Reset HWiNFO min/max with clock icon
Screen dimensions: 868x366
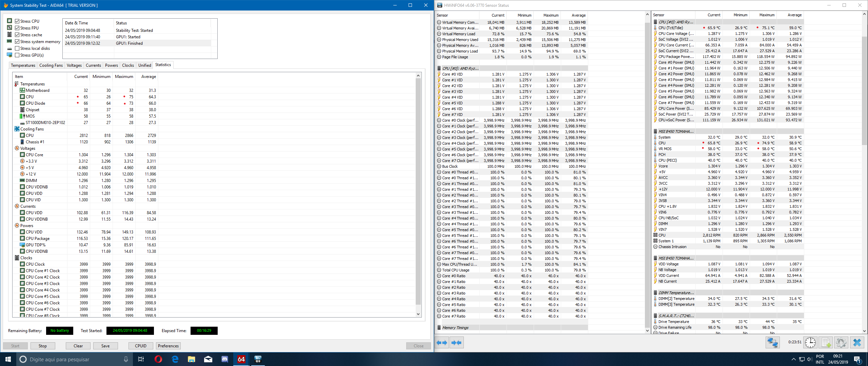(810, 343)
